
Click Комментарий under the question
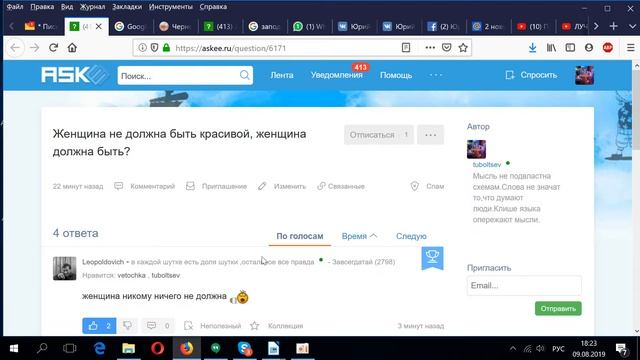(145, 186)
